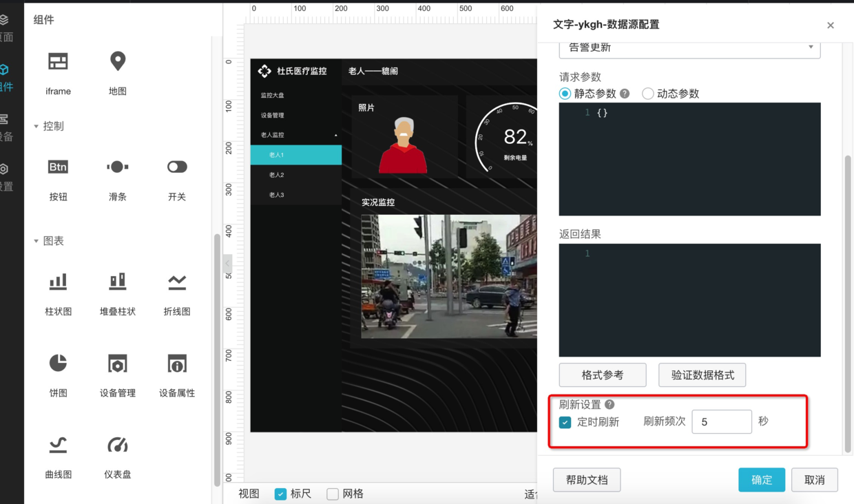
Task: Click the 82% battery gauge
Action: click(506, 137)
